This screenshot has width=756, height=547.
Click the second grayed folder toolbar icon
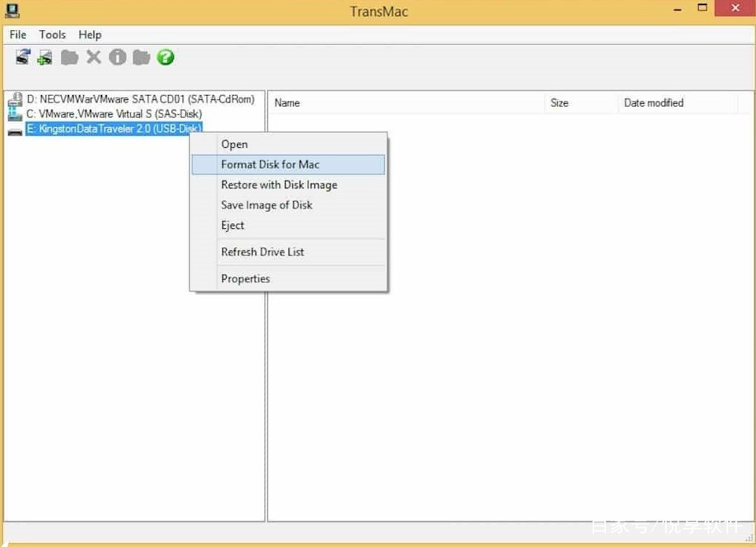(141, 57)
